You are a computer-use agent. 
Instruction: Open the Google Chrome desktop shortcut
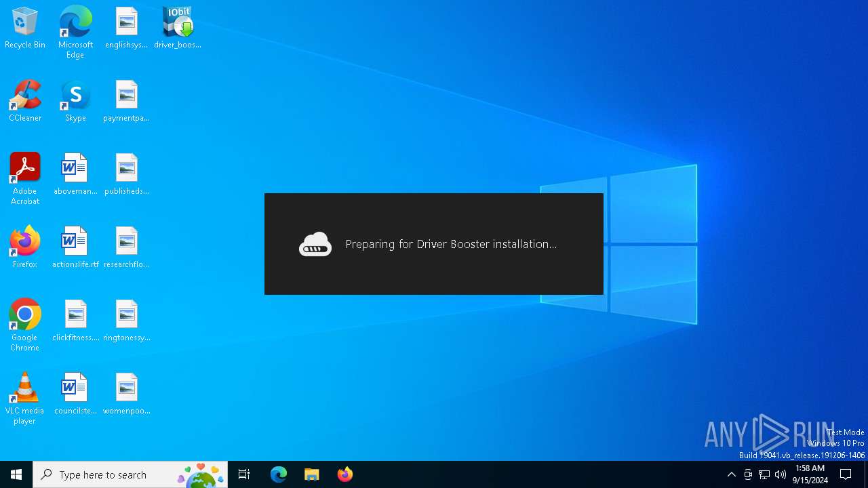25,325
